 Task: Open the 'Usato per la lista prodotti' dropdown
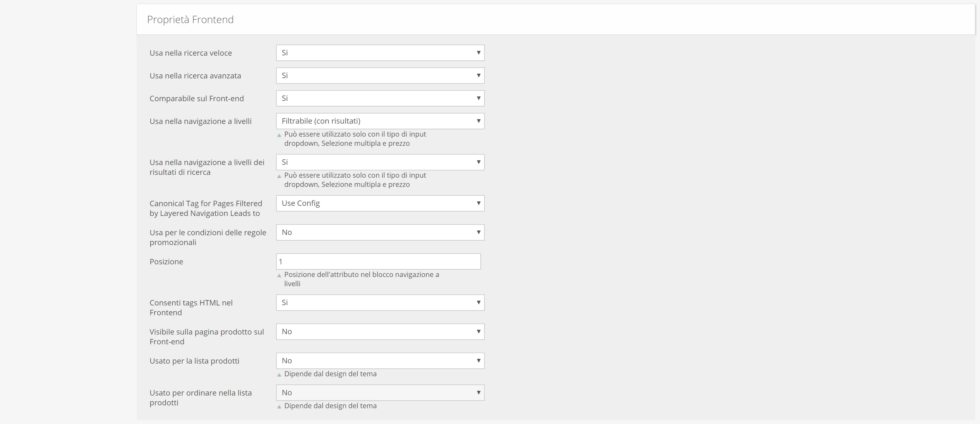tap(380, 361)
